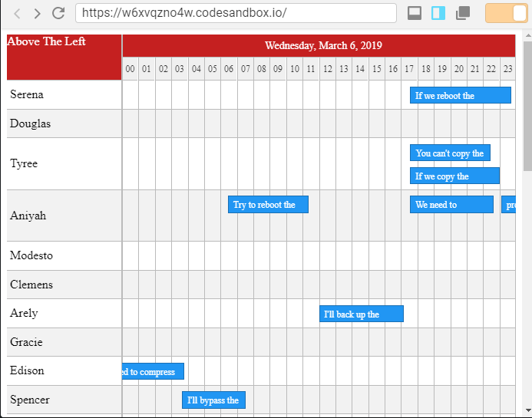This screenshot has width=532, height=418.
Task: Open Aniyah's 'Try to reboot the' event
Action: 268,205
